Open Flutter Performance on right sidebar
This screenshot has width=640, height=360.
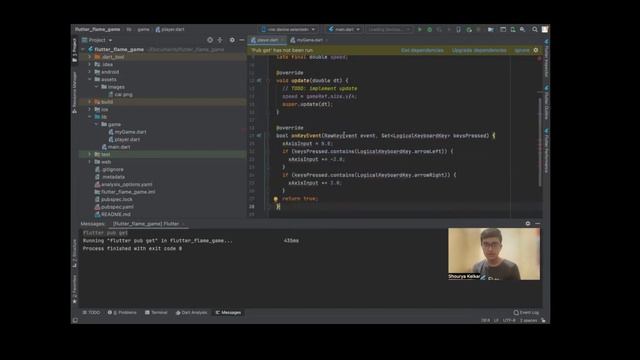click(547, 151)
